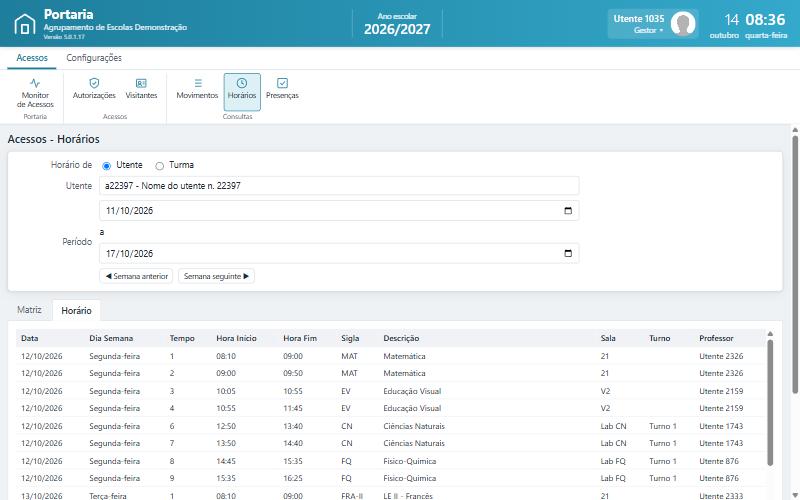Click the Hora Fim column header
800x500 pixels.
pos(300,338)
